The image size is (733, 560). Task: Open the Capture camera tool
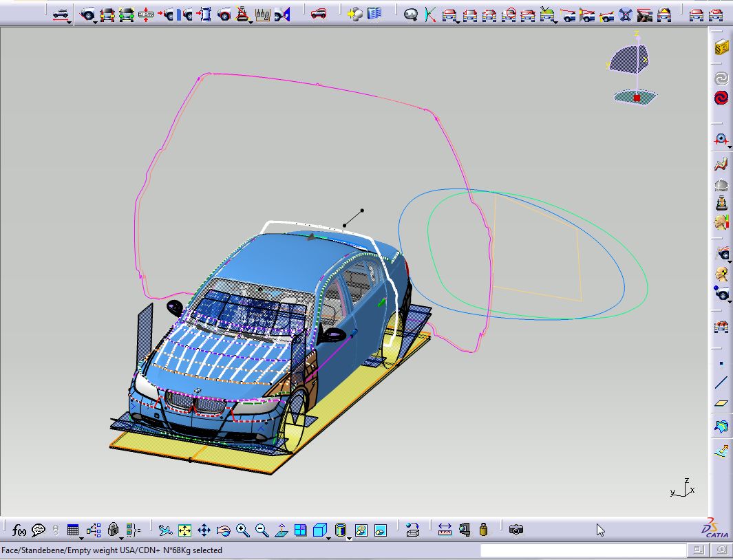coord(516,529)
